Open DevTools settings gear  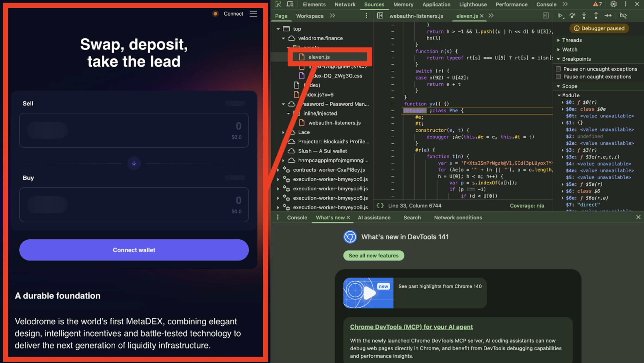[x=613, y=4]
